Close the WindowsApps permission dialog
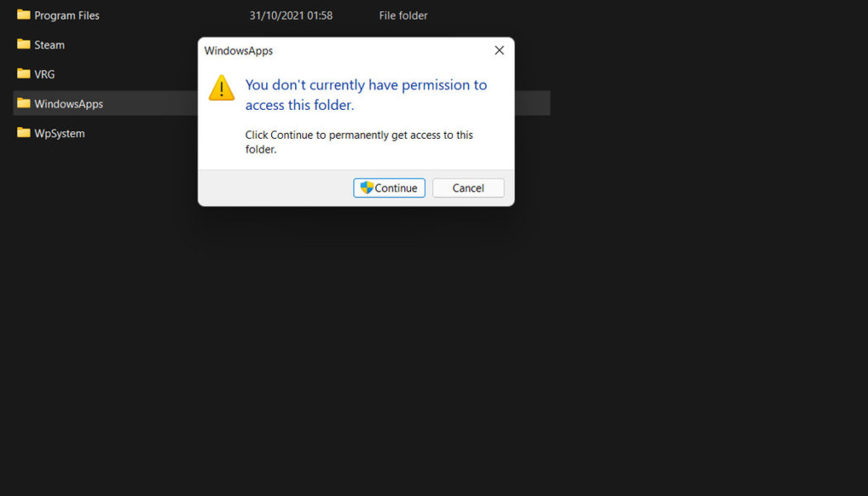 coord(498,50)
